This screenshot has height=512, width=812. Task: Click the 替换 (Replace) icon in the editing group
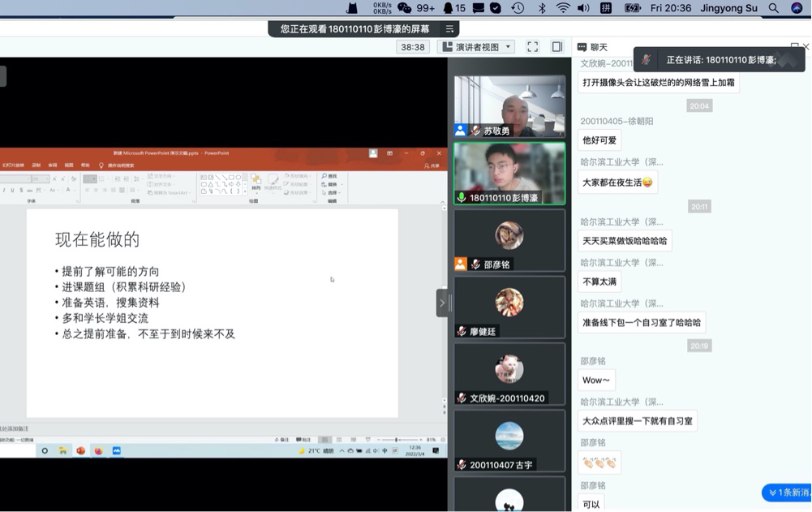click(x=324, y=185)
